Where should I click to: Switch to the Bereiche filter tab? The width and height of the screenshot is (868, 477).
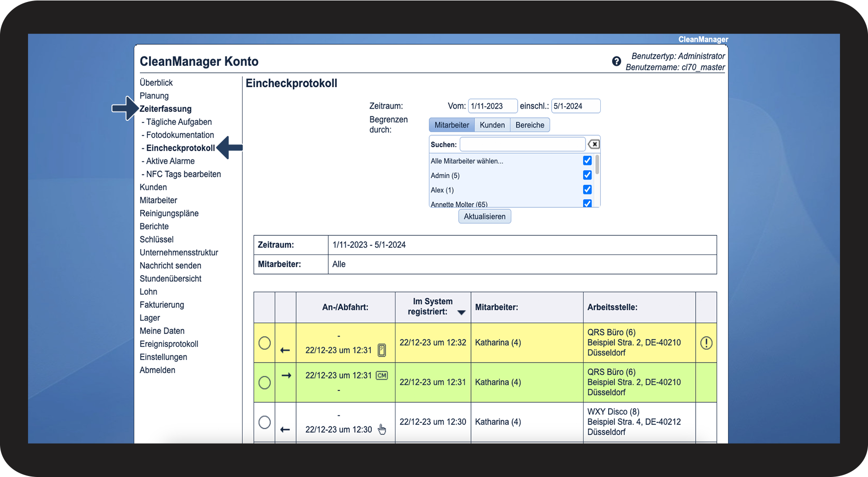530,125
